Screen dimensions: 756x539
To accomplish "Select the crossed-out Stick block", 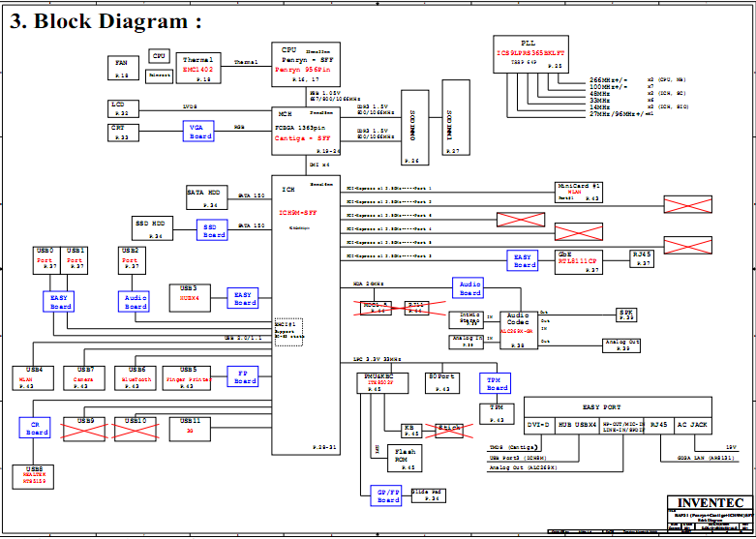I will [x=449, y=431].
